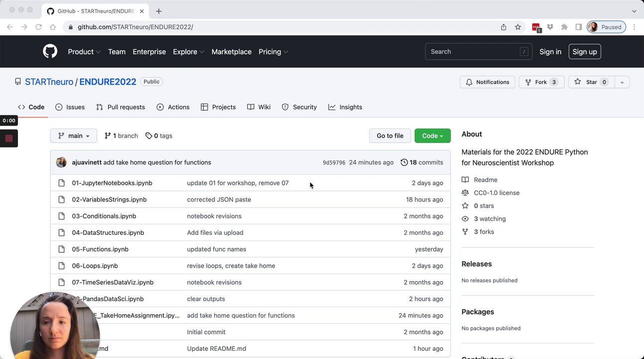Viewport: 644px width, 359px height.
Task: View the 1 branch link
Action: 121,136
